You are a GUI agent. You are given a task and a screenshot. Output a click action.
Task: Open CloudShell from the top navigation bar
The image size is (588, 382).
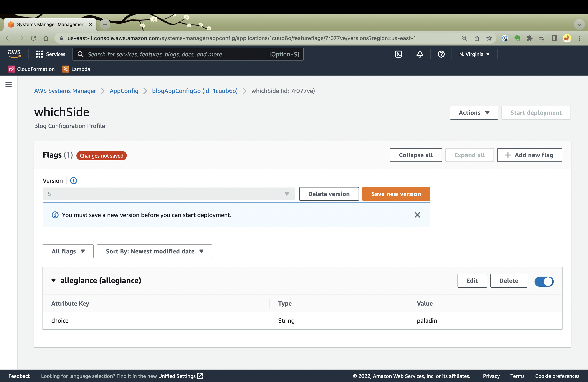pos(398,54)
